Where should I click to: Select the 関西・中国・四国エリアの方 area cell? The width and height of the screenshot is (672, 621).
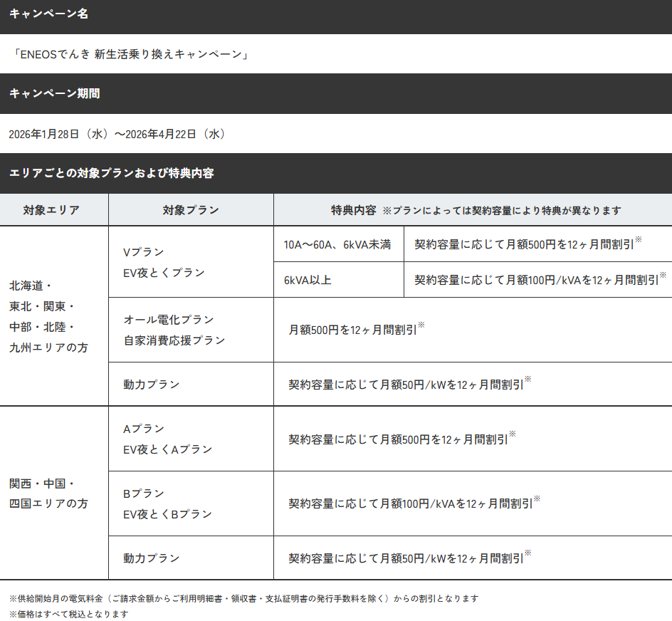coord(48,493)
